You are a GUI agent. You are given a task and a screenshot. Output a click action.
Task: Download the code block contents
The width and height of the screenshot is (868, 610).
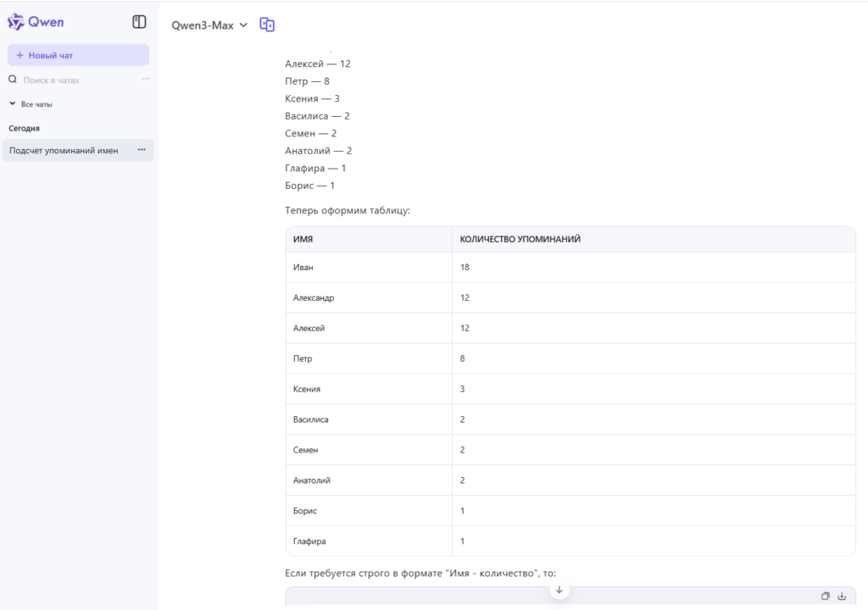click(842, 596)
